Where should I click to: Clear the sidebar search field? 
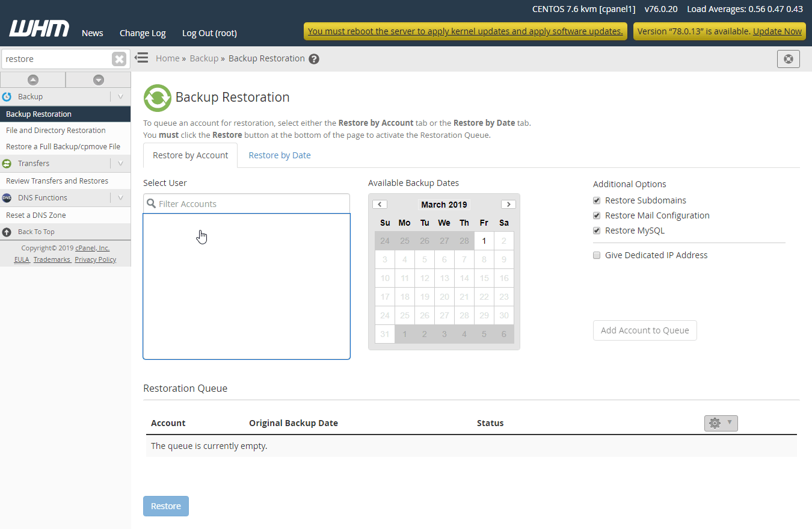[x=119, y=59]
